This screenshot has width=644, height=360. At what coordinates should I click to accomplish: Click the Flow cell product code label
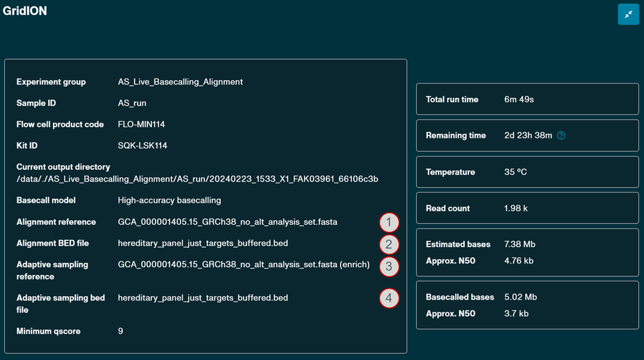[60, 124]
